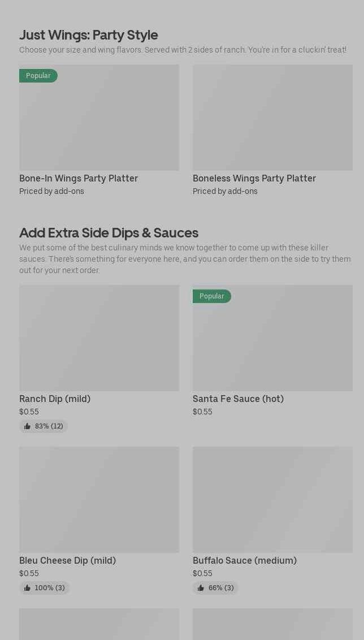Viewport: 364px width, 640px height.
Task: Select the Ranch Dip item photo
Action: [99, 338]
